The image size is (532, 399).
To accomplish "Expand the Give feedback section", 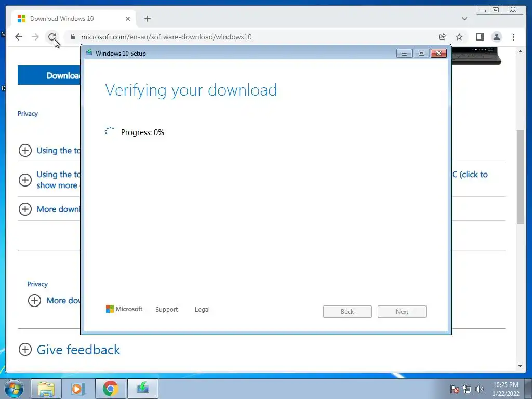I will pos(69,350).
